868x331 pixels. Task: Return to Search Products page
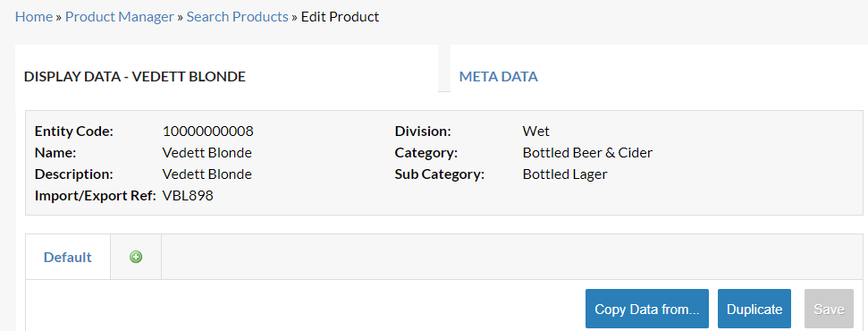(x=238, y=17)
